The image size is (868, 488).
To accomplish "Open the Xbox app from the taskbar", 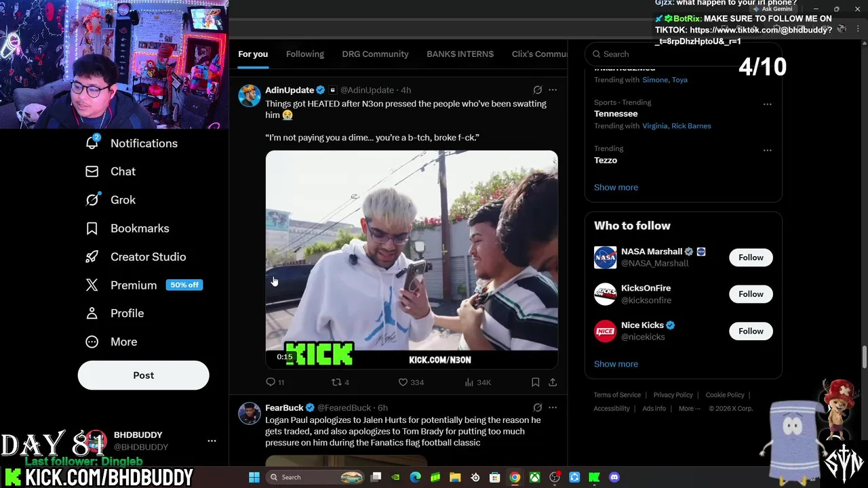I will tap(534, 477).
